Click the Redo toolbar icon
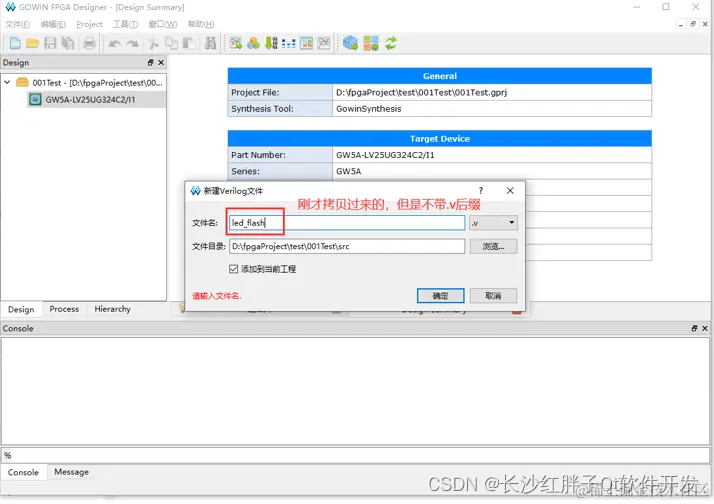714x504 pixels. click(133, 44)
